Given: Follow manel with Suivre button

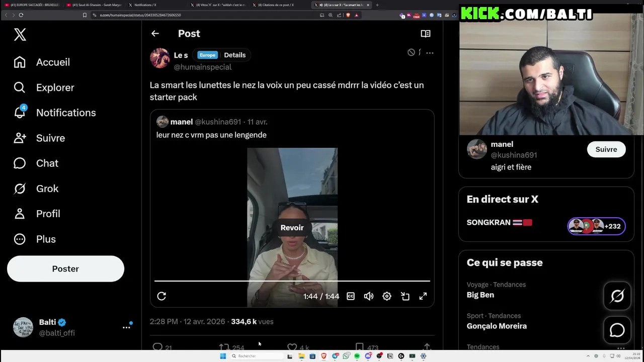Looking at the screenshot, I should [x=606, y=149].
